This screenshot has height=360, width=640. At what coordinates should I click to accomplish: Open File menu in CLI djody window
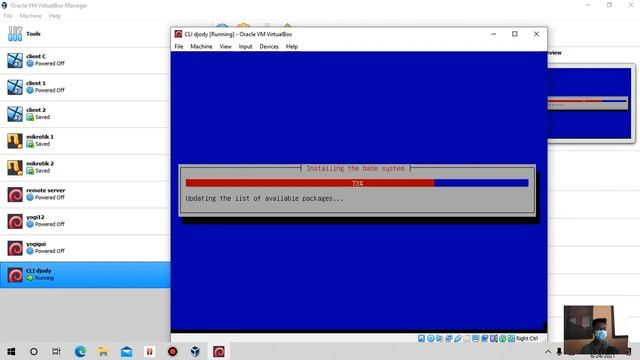point(179,47)
